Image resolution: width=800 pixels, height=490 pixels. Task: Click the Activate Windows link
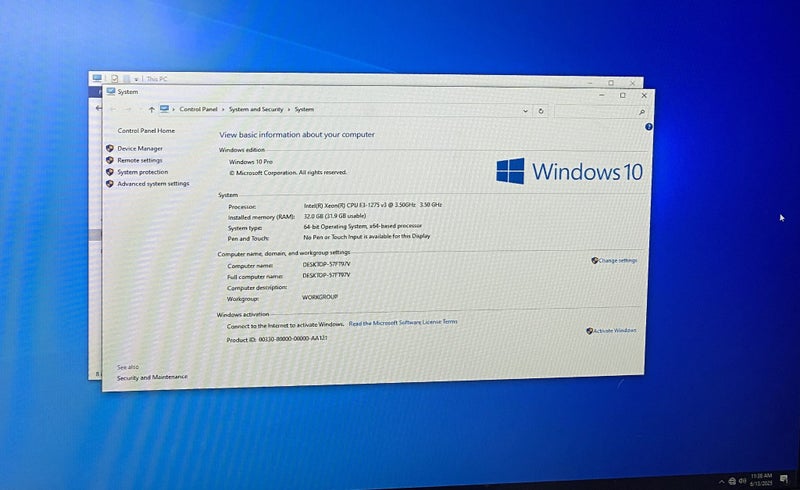[614, 331]
